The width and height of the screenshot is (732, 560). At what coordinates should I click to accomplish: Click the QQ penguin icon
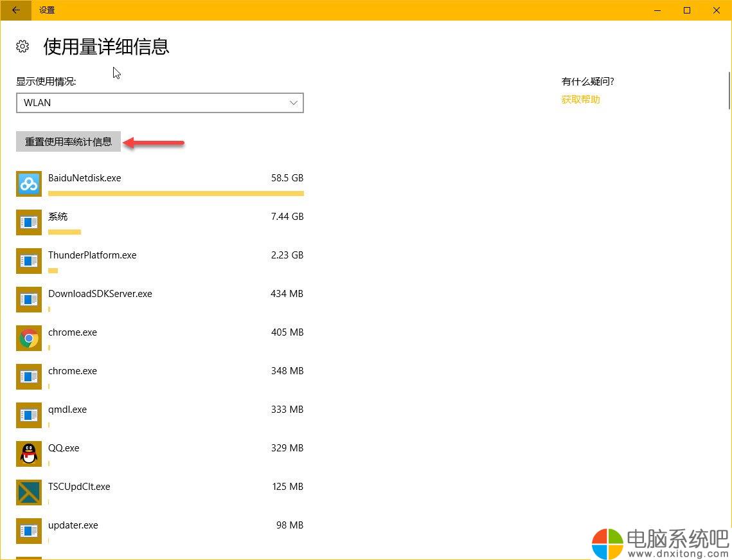(29, 453)
